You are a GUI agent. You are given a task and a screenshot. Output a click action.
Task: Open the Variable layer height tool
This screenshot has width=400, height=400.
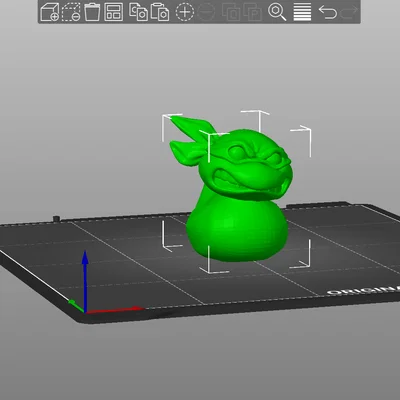tap(302, 12)
